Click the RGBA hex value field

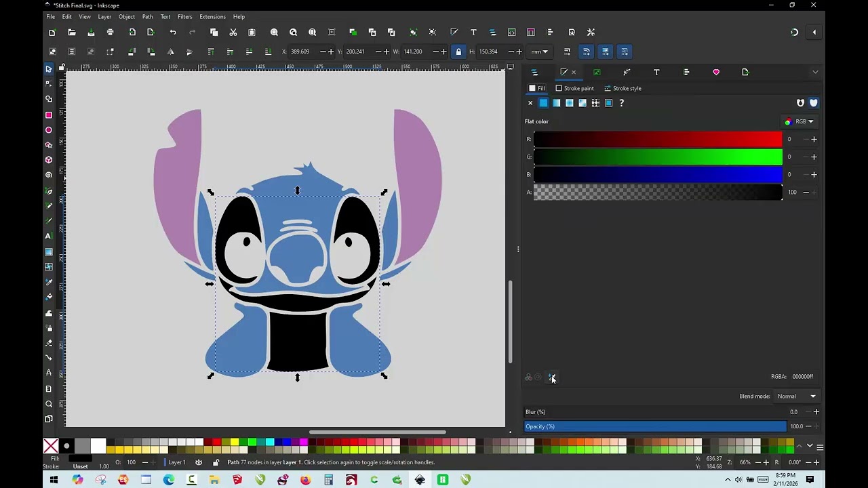[802, 377]
